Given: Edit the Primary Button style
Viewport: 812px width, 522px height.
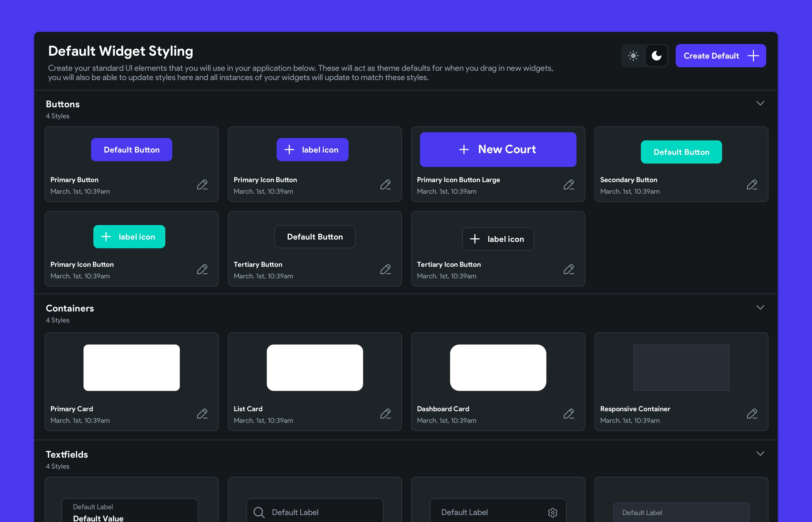Looking at the screenshot, I should click(202, 185).
